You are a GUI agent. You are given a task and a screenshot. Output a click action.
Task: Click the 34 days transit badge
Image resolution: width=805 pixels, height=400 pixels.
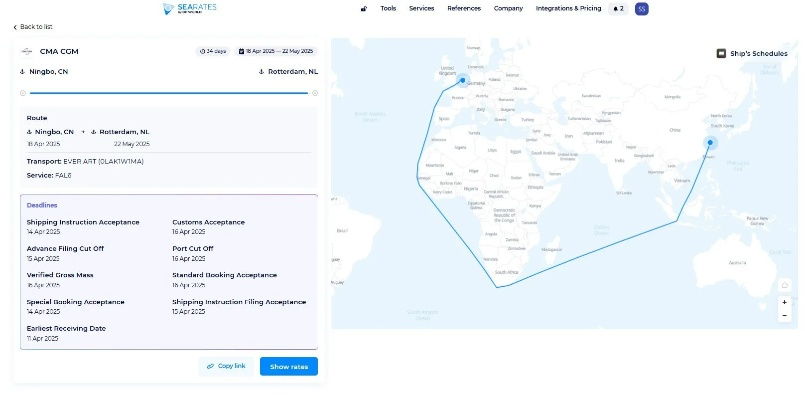[213, 51]
